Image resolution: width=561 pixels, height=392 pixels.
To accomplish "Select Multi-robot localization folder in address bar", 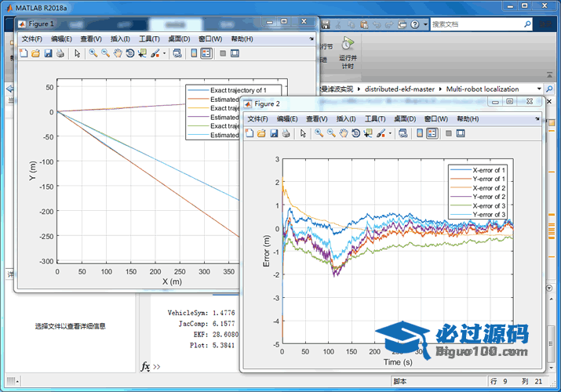I will point(483,89).
